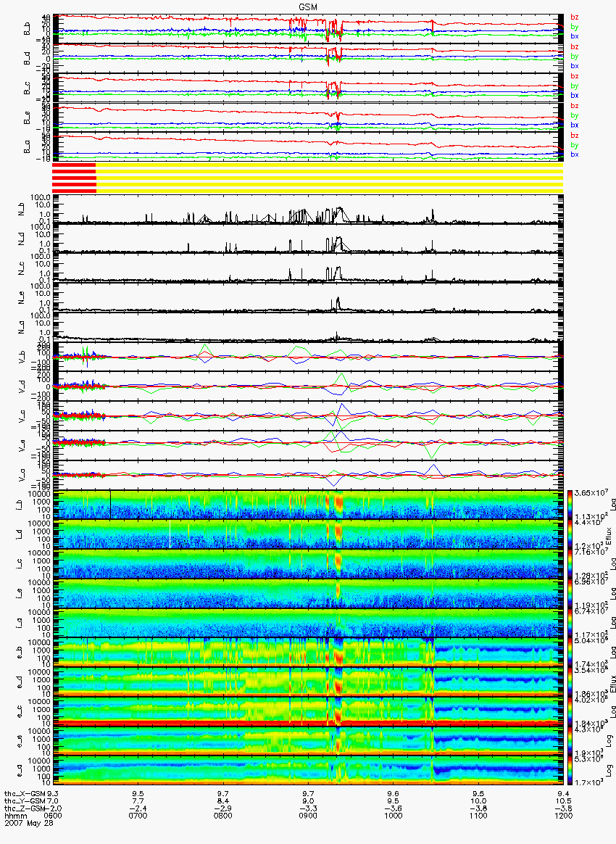This screenshot has height=844, width=616.
Task: Click the N_e density panel label
Action: 22,299
